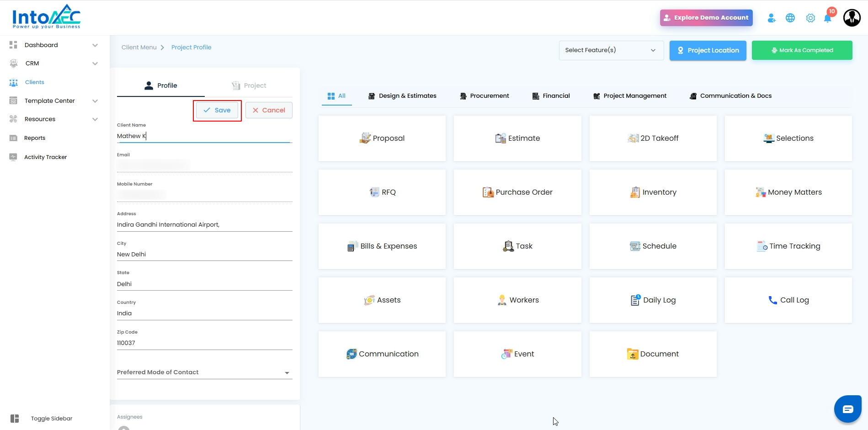Click the Address input field

204,225
